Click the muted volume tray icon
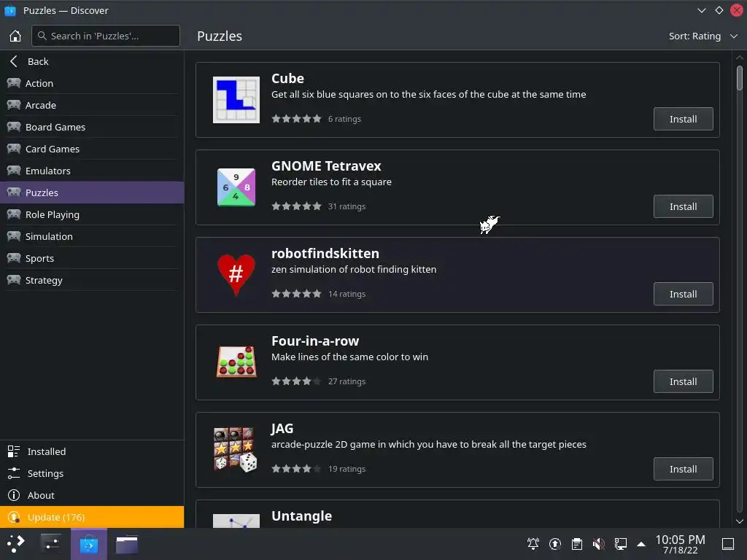The height and width of the screenshot is (560, 747). (x=599, y=544)
